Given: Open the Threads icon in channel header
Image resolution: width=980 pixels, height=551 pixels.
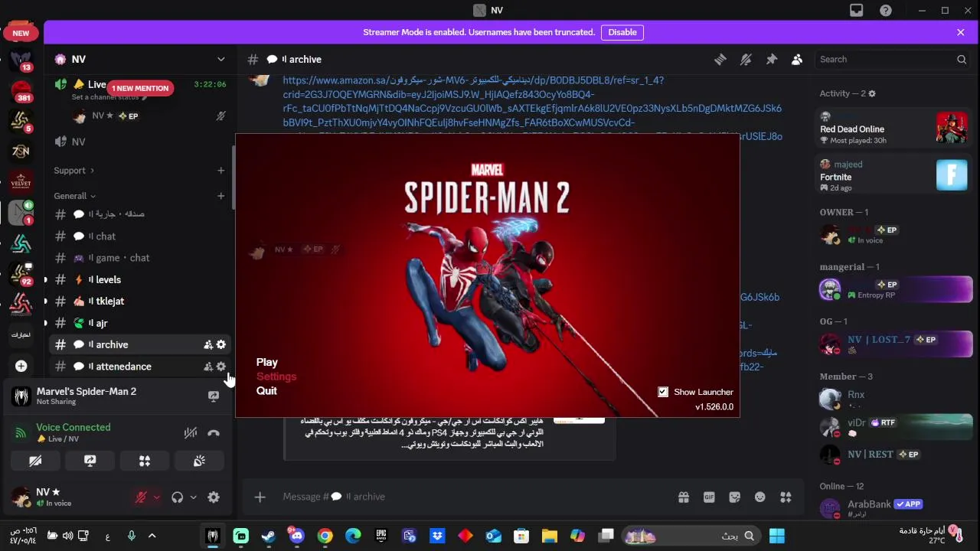Looking at the screenshot, I should click(x=720, y=59).
